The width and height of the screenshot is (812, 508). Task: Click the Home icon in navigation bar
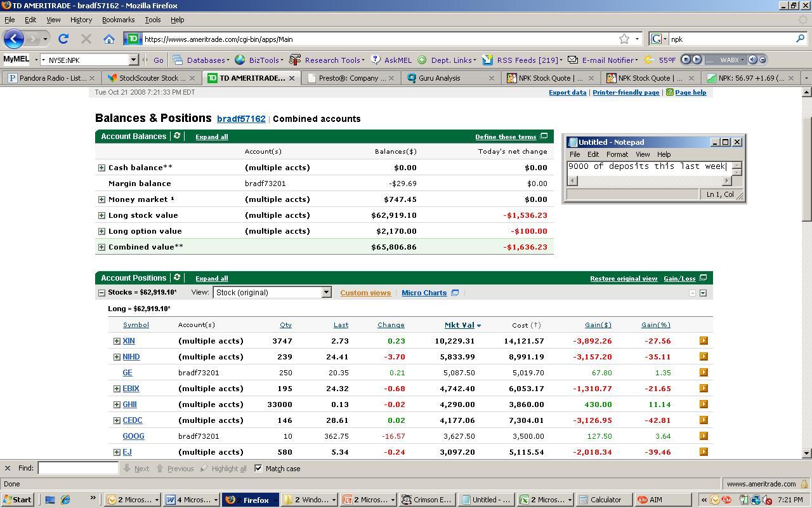point(109,39)
